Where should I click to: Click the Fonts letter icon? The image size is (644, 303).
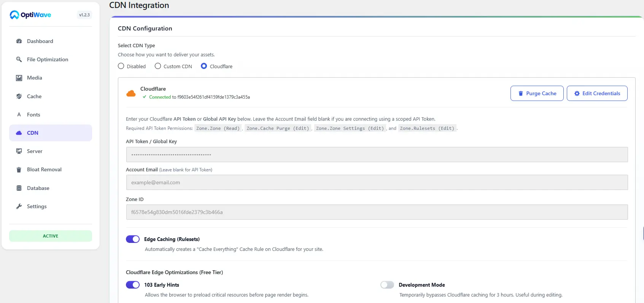[19, 115]
